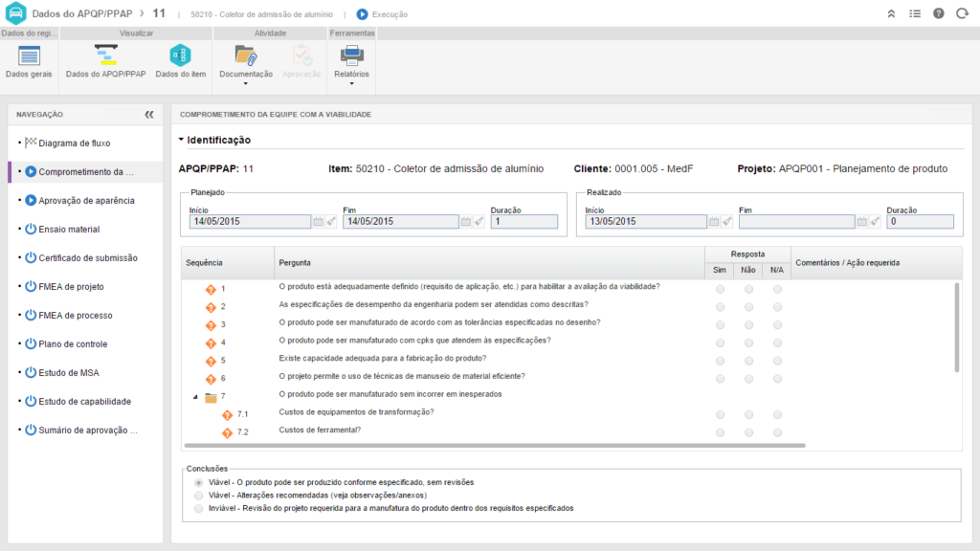Open Plano de controle navigation link
The image size is (980, 551).
(73, 344)
